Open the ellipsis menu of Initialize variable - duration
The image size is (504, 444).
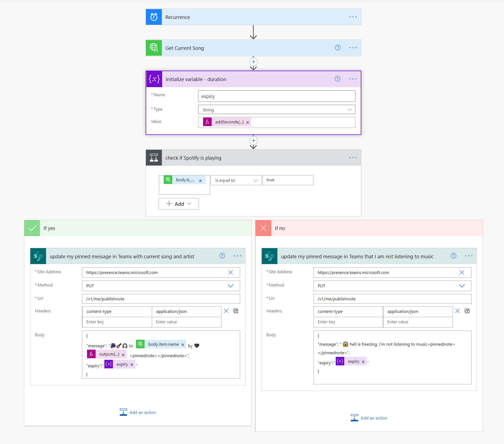click(353, 79)
